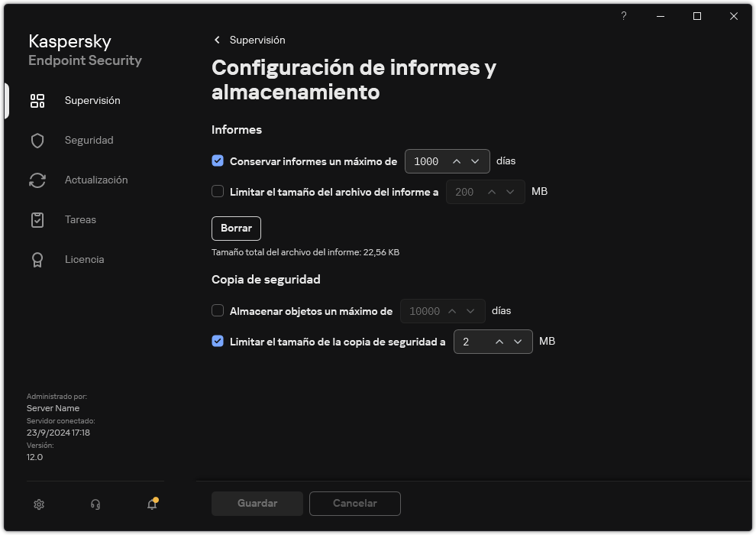This screenshot has height=535, width=756.
Task: Open Tareas using the clipboard icon
Action: coord(37,219)
